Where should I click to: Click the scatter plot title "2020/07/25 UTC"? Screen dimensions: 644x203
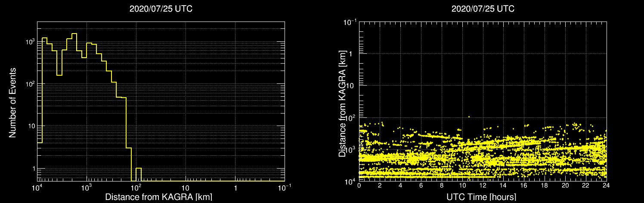pyautogui.click(x=483, y=9)
